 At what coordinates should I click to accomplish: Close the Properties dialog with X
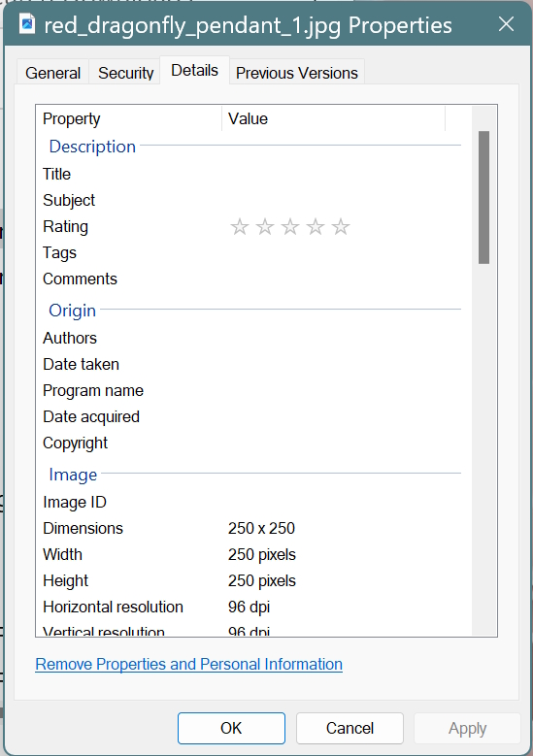506,24
